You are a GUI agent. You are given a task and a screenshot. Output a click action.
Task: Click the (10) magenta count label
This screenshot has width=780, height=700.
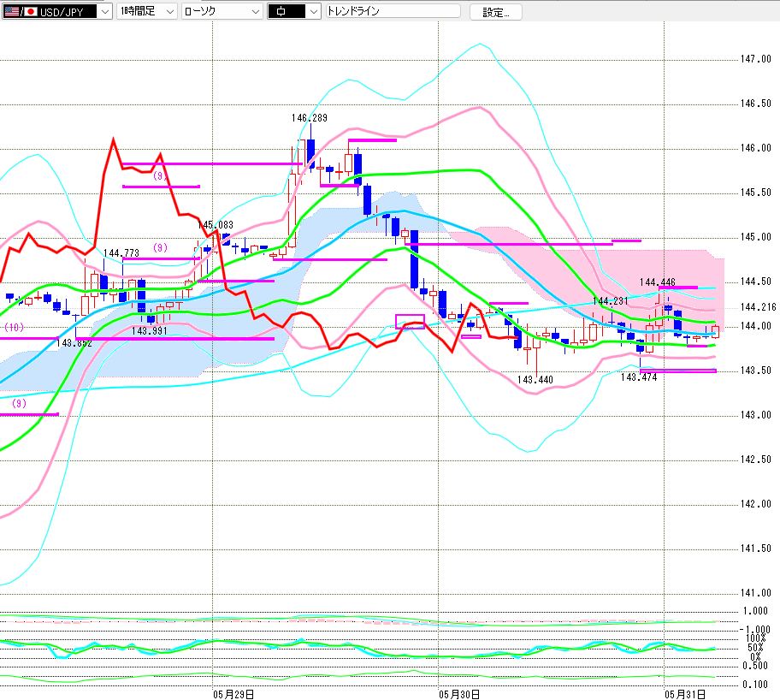pos(15,327)
